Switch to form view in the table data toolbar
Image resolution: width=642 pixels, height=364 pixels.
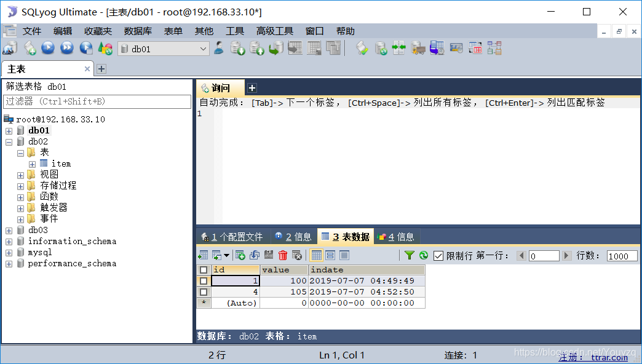330,256
